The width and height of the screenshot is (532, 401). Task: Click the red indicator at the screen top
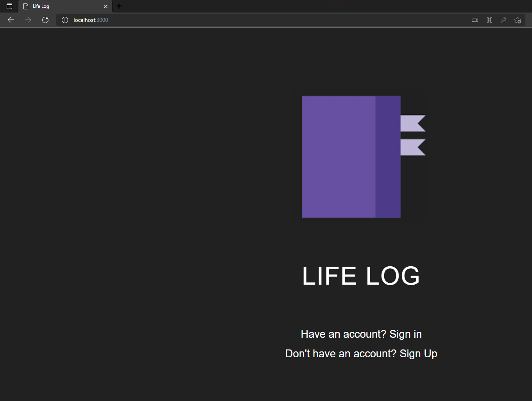(337, 1)
